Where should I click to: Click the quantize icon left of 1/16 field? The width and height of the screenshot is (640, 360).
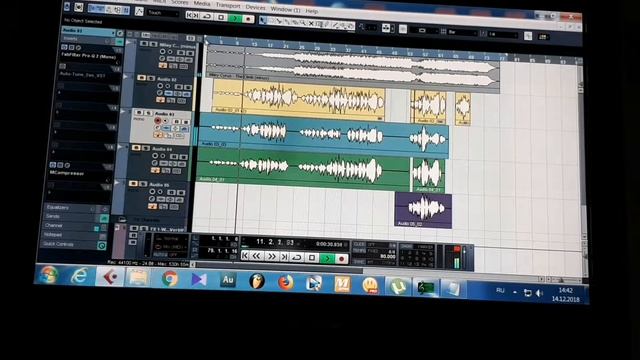[483, 33]
